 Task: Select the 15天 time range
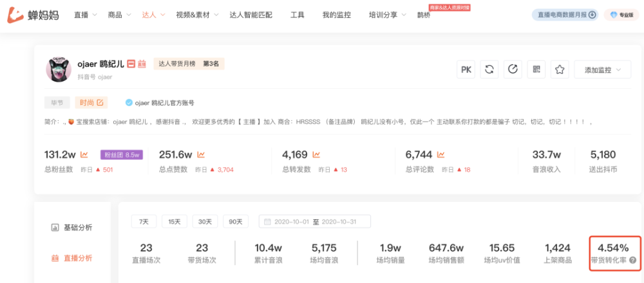(175, 221)
